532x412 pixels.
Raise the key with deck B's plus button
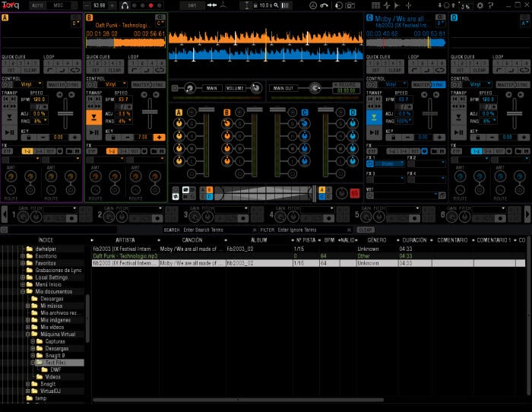tap(159, 138)
